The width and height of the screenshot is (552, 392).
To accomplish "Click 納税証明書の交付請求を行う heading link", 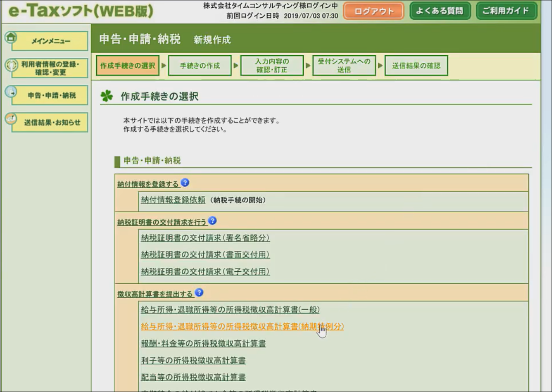I will pos(162,223).
